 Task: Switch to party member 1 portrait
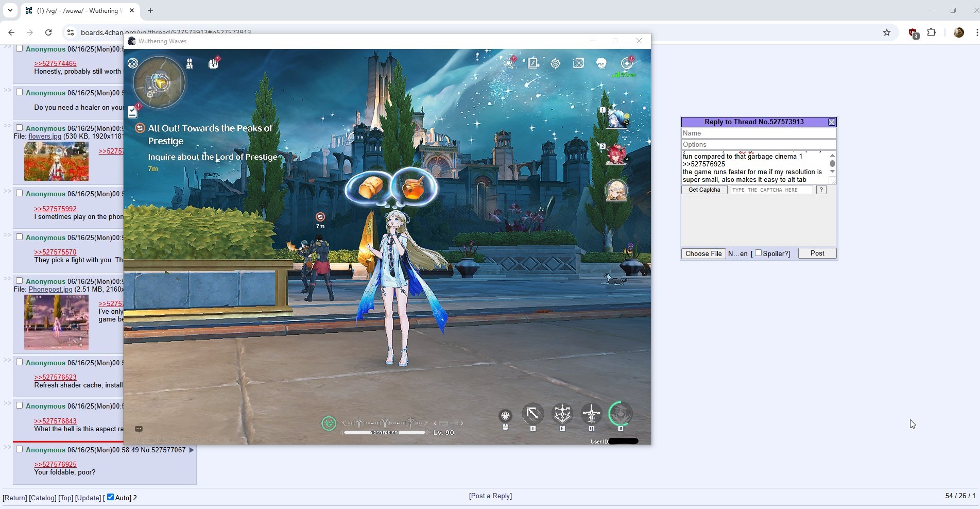(616, 118)
